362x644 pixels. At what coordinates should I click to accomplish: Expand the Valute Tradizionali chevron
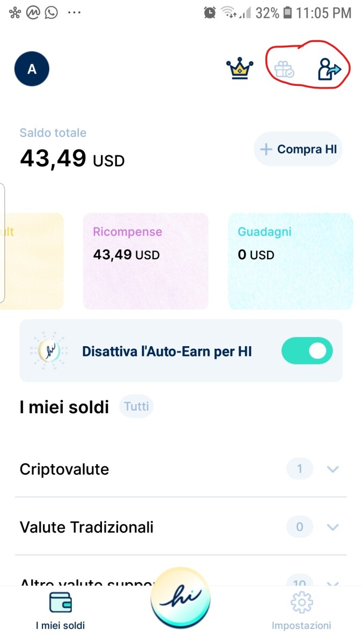tap(333, 527)
